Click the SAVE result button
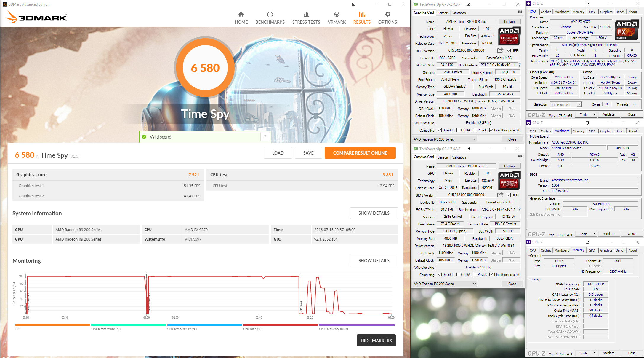Viewport: 644px width, 358px height. pyautogui.click(x=308, y=153)
